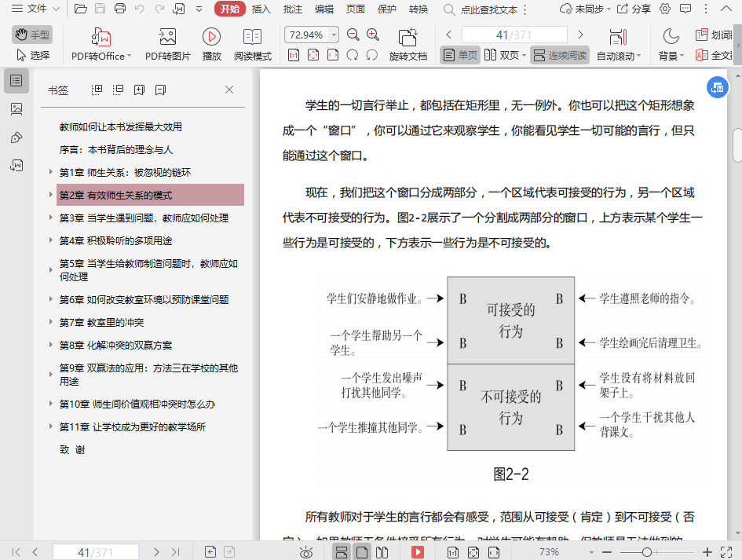The width and height of the screenshot is (742, 560).
Task: Close the 书签 bookmarks panel
Action: pyautogui.click(x=229, y=90)
